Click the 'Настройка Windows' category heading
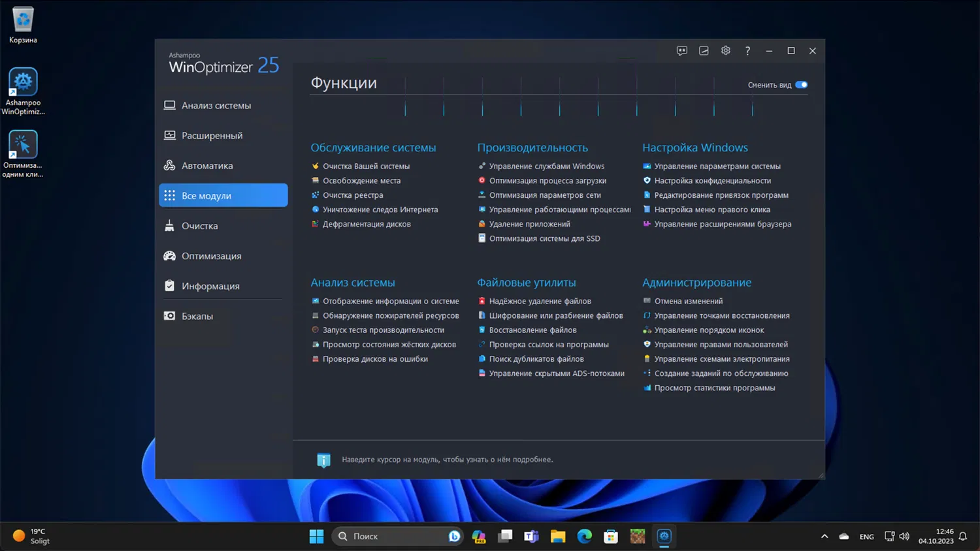The image size is (980, 551). click(695, 148)
